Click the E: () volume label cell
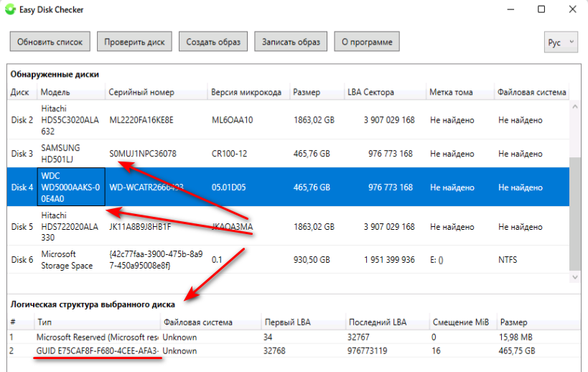The image size is (588, 372). click(437, 260)
